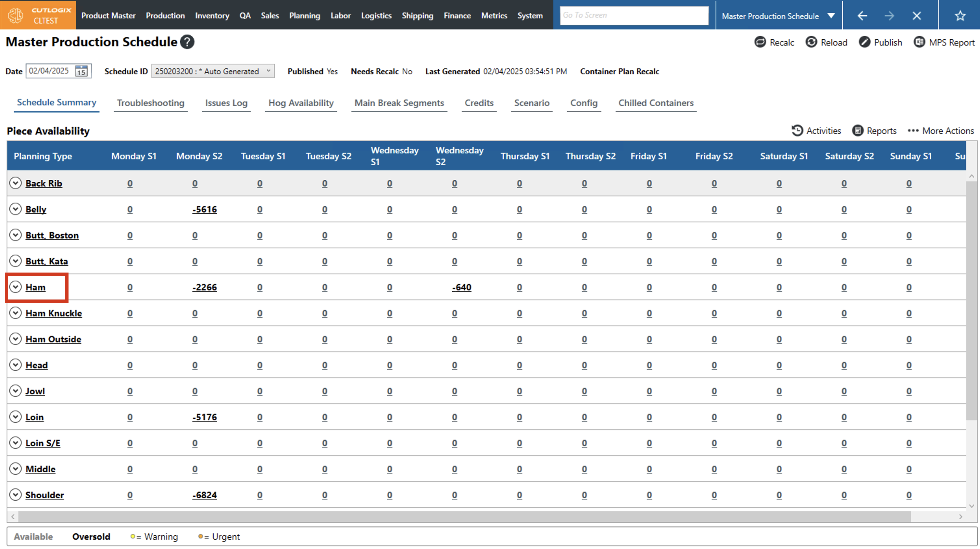Click in the Go To Screen field
Screen dimensions: 980x549
pyautogui.click(x=634, y=15)
